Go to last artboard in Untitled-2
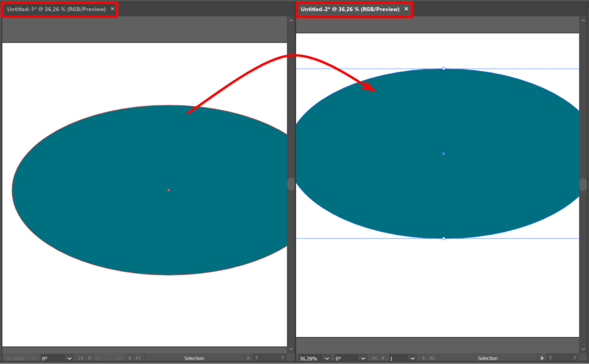This screenshot has height=364, width=589. [431, 358]
